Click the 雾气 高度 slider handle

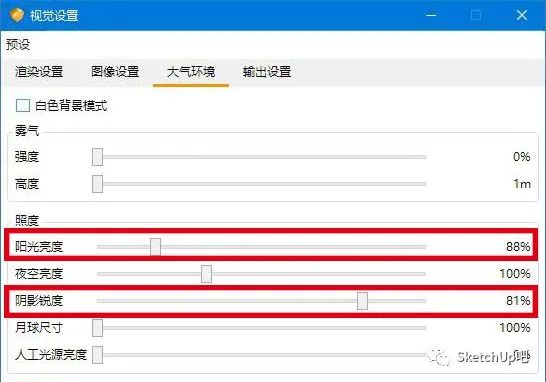click(98, 184)
